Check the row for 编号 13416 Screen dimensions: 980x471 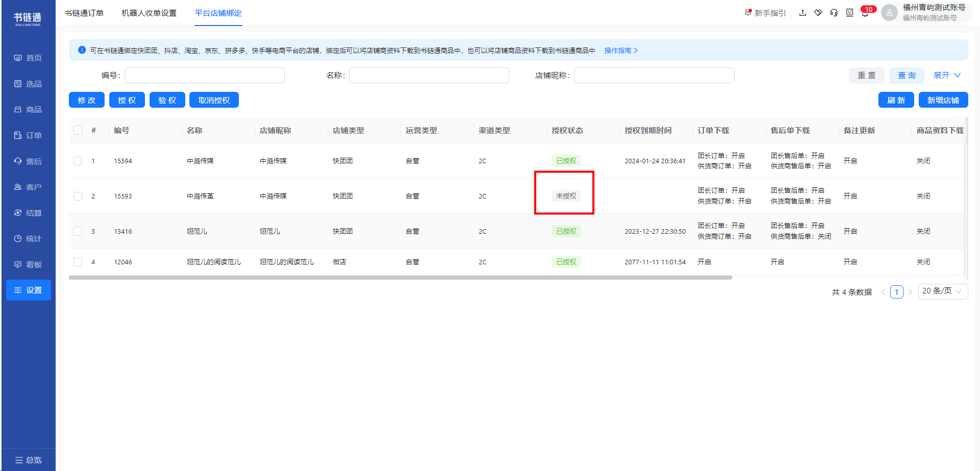[78, 231]
